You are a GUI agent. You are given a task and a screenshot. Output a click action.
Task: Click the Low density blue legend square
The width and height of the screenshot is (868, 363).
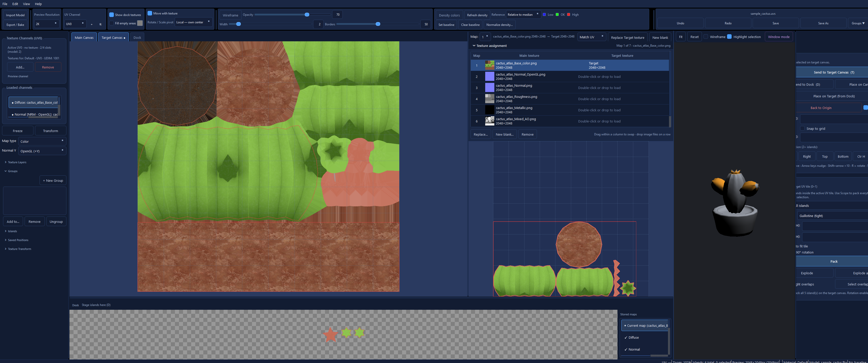(x=544, y=14)
